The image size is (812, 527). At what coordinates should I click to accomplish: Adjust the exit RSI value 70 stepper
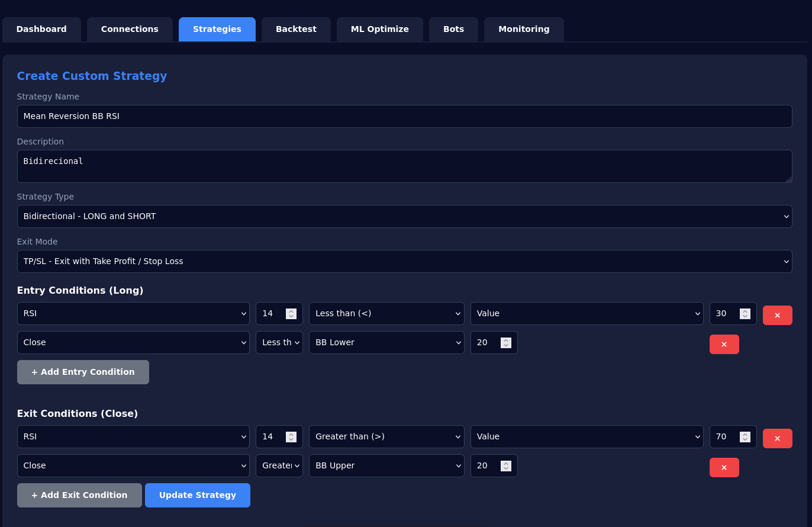745,437
